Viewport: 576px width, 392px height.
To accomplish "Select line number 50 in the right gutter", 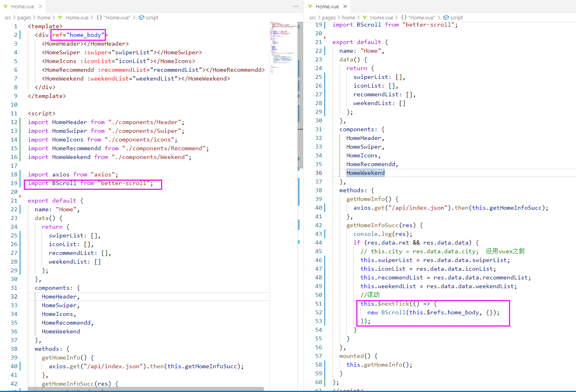I will 319,295.
